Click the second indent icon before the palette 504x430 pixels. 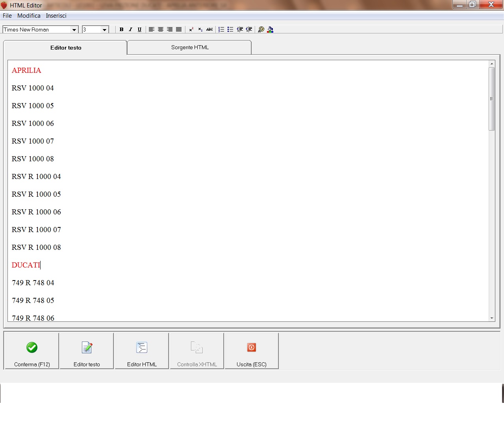[249, 30]
